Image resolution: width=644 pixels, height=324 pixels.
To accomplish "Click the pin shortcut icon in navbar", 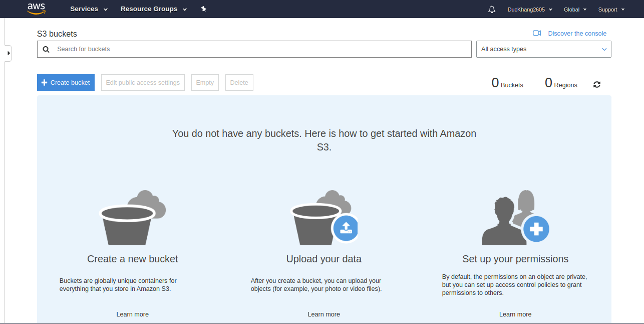I will 204,9.
